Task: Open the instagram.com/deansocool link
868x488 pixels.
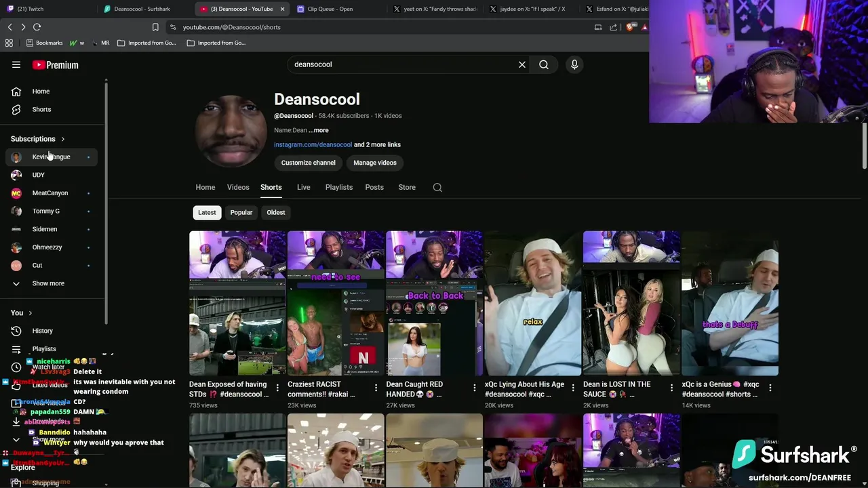Action: coord(313,144)
